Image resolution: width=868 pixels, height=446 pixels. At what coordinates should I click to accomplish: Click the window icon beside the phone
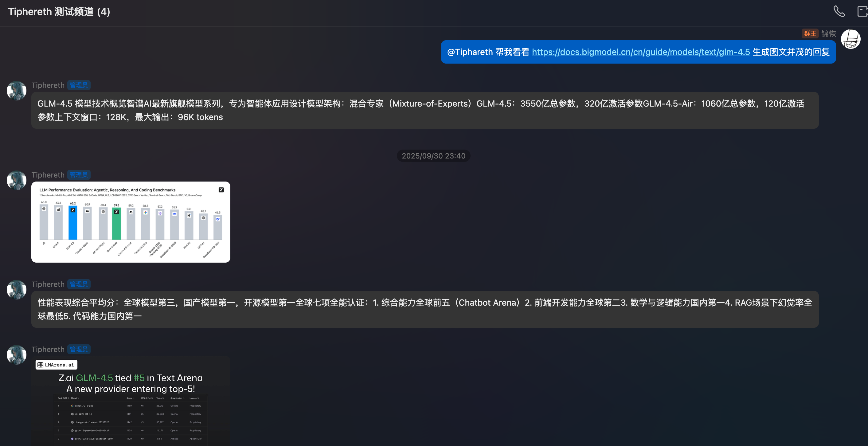(862, 11)
